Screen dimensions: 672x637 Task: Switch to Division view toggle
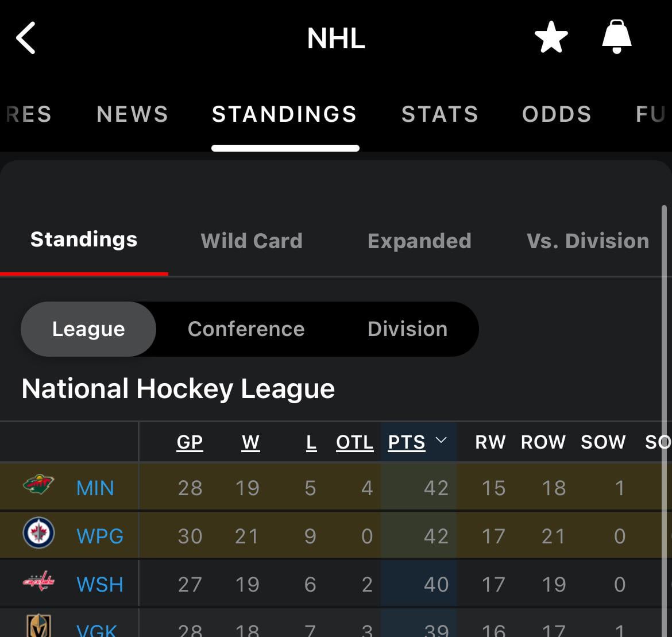[x=407, y=329]
